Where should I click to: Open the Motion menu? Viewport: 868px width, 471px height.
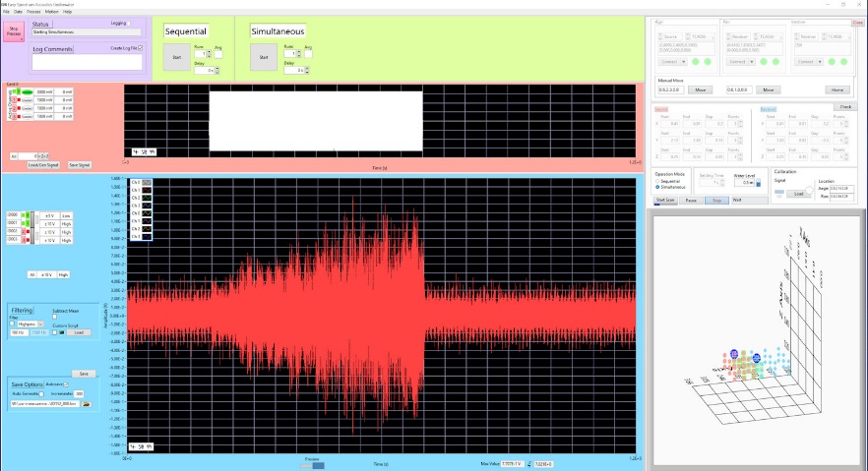tap(51, 11)
